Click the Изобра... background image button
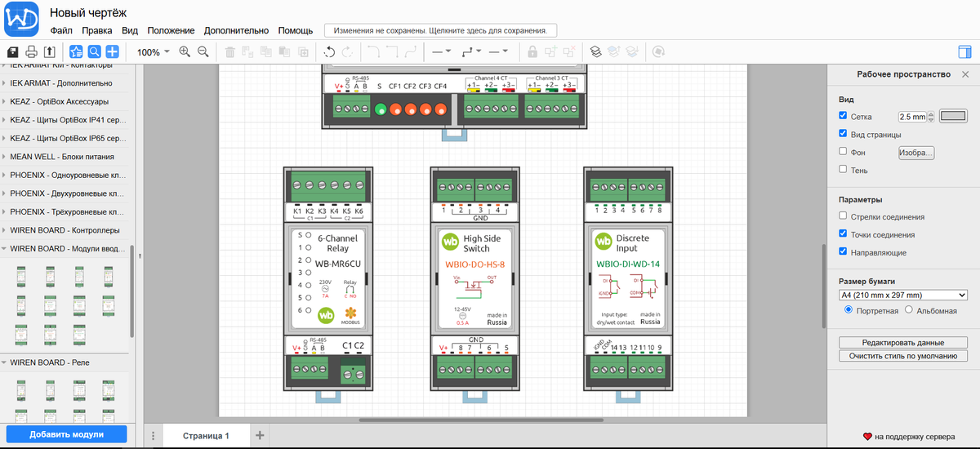Image resolution: width=980 pixels, height=449 pixels. tap(915, 153)
